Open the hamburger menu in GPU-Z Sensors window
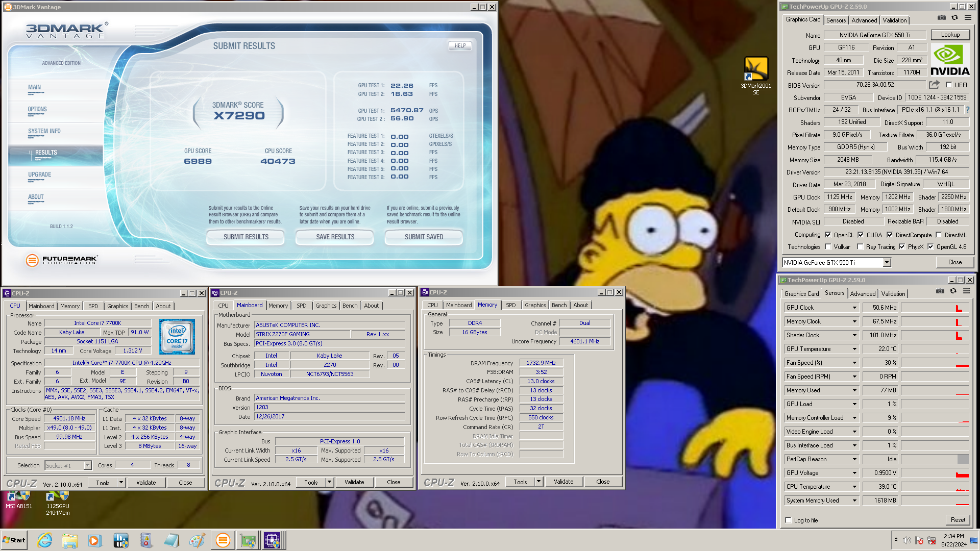This screenshot has height=551, width=980. (966, 291)
